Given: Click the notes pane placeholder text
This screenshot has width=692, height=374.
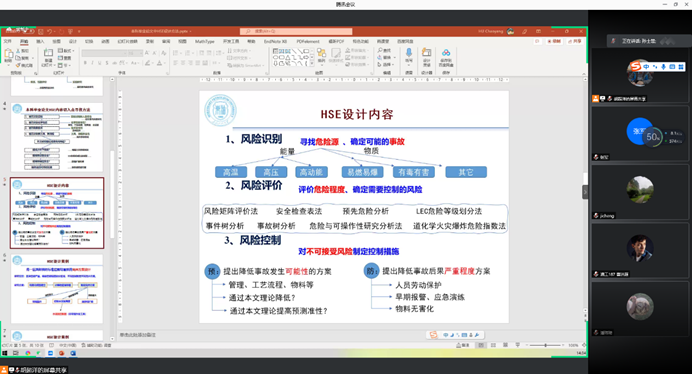Looking at the screenshot, I should 138,335.
